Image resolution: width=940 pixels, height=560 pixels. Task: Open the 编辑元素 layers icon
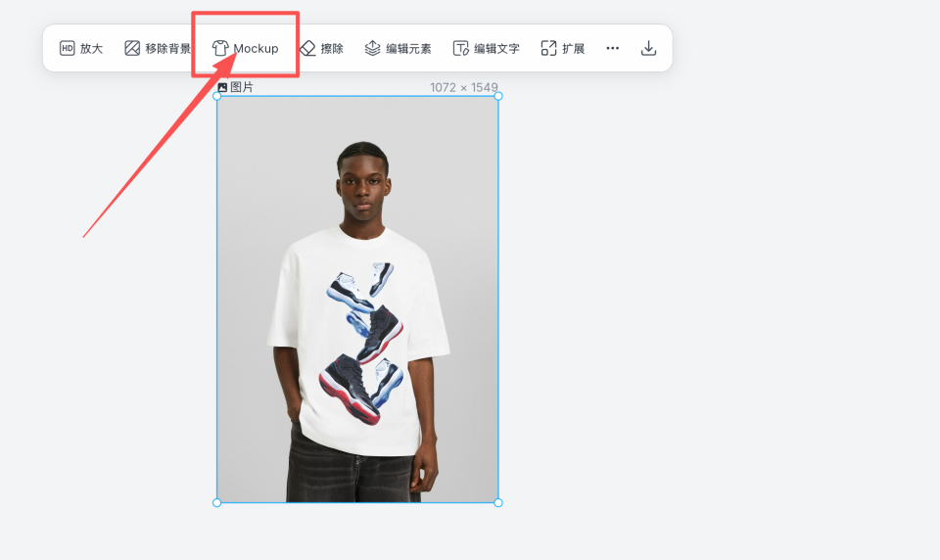click(x=372, y=48)
